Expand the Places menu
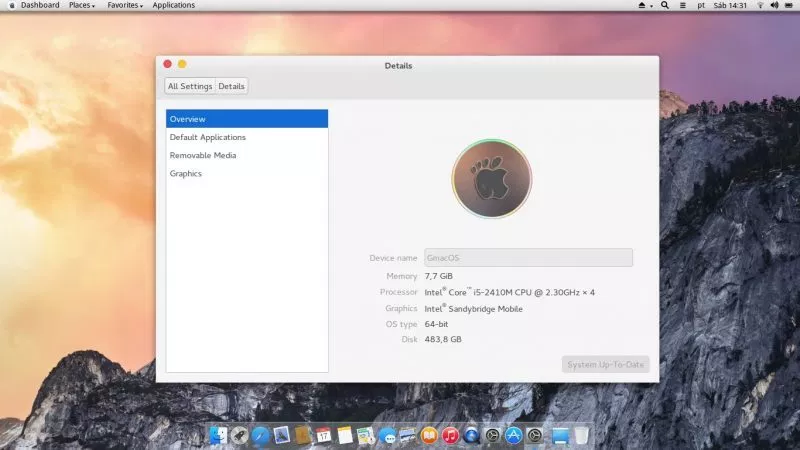 click(82, 5)
